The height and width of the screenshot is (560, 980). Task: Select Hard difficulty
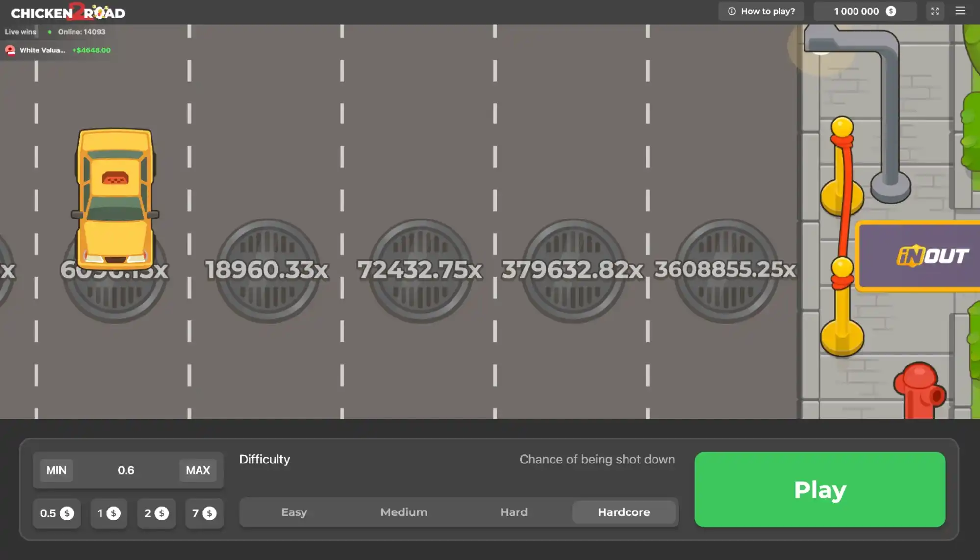point(514,512)
